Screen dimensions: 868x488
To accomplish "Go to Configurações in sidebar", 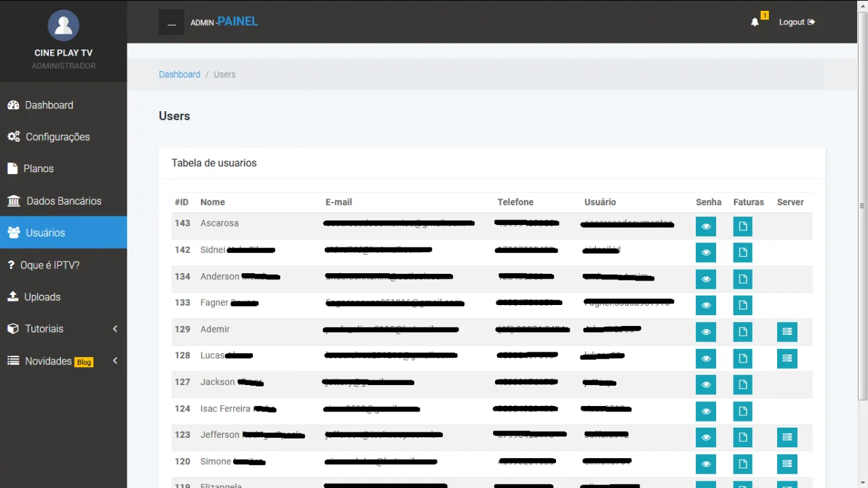I will click(58, 137).
